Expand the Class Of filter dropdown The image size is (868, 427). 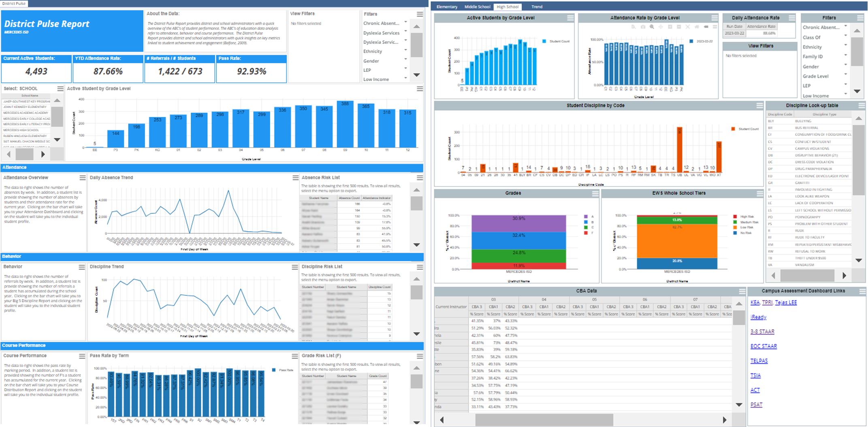click(845, 36)
